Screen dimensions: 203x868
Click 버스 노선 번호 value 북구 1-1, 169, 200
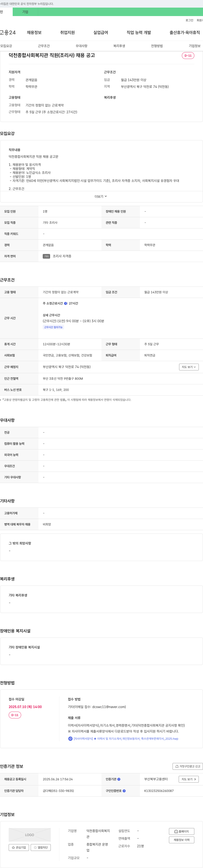56,389
